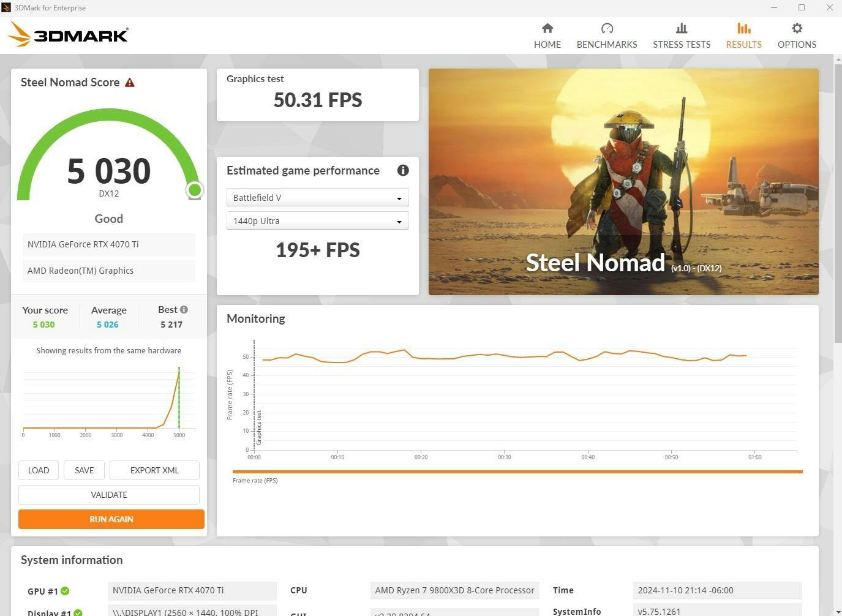Click the 3DMark logo
This screenshot has width=842, height=616.
(68, 34)
